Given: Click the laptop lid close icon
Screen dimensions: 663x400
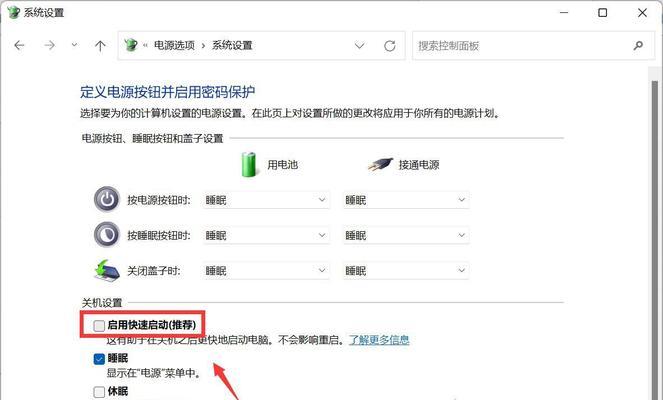Looking at the screenshot, I should point(107,271).
